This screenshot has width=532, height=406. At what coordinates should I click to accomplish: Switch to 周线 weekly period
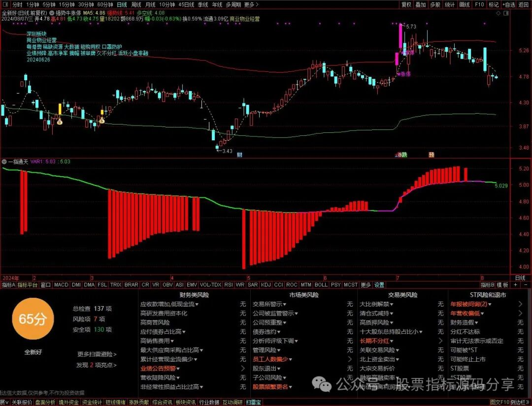pos(136,4)
